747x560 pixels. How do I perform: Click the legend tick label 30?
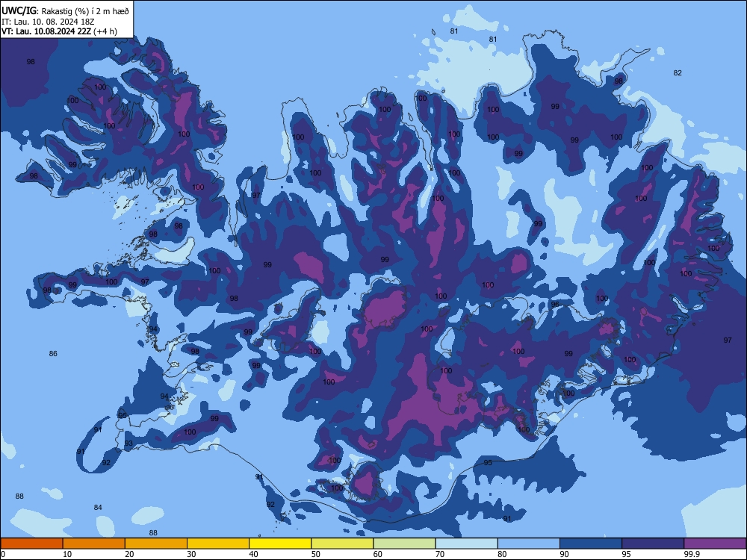[191, 554]
